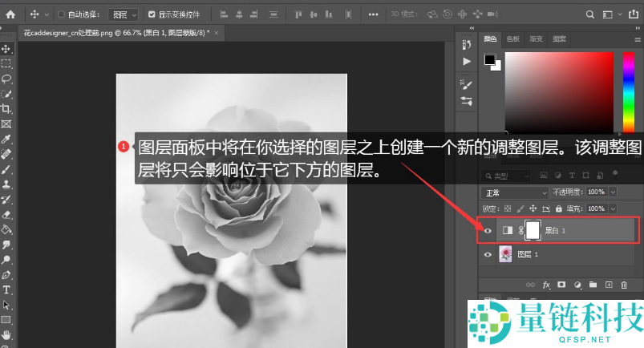
Task: Click the foreground color swatch
Action: [x=489, y=59]
